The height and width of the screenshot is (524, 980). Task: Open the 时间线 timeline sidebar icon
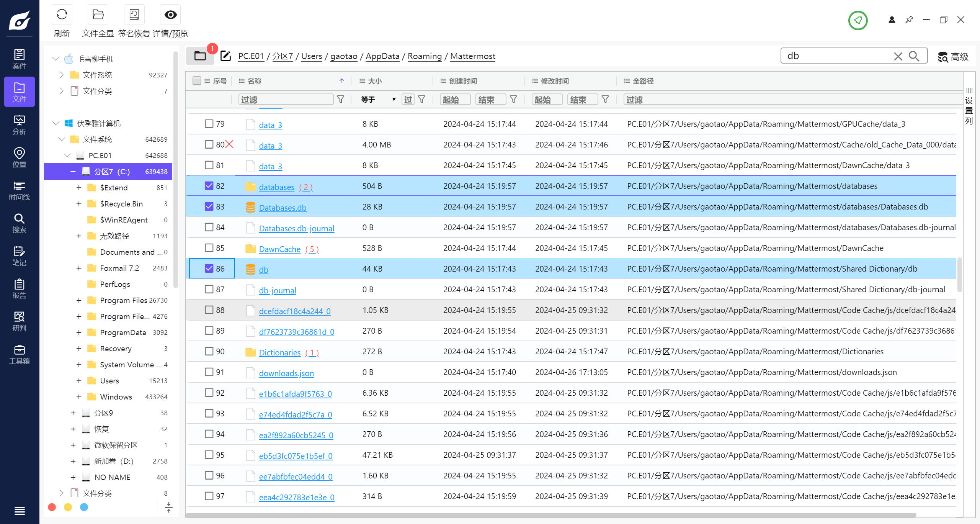(19, 190)
